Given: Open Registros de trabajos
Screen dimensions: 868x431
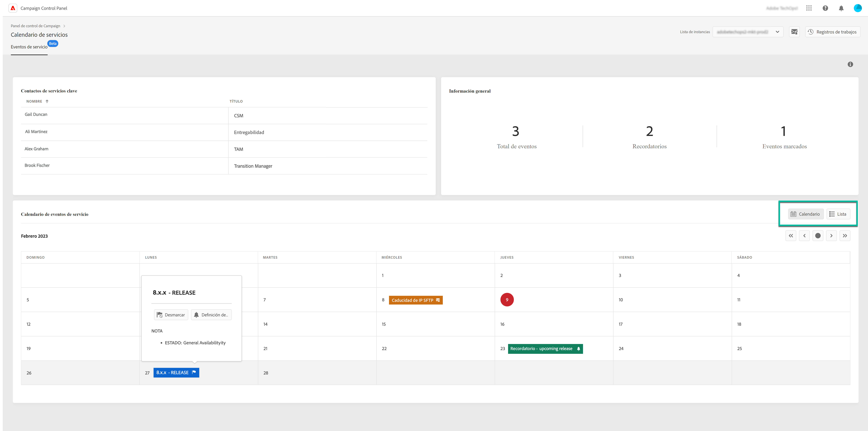Looking at the screenshot, I should [832, 32].
